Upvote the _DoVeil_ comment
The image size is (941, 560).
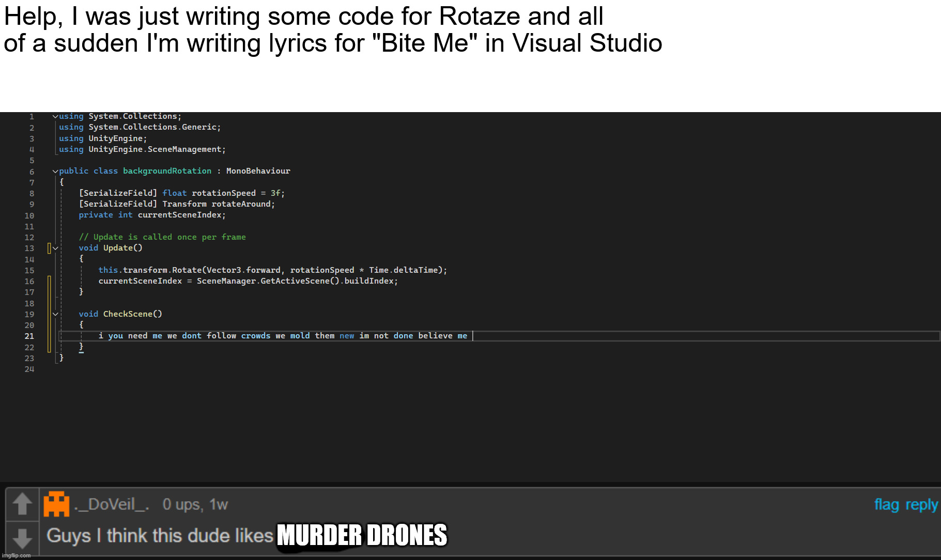(22, 504)
